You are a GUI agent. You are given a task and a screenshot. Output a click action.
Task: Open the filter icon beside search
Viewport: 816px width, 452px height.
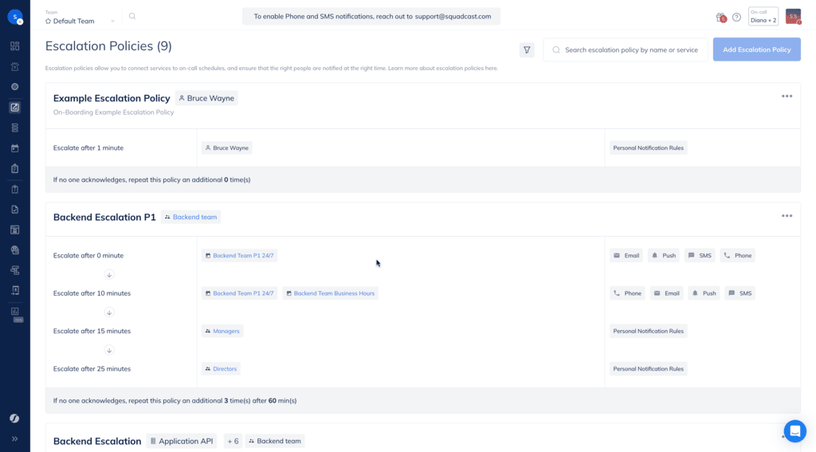[x=527, y=50]
